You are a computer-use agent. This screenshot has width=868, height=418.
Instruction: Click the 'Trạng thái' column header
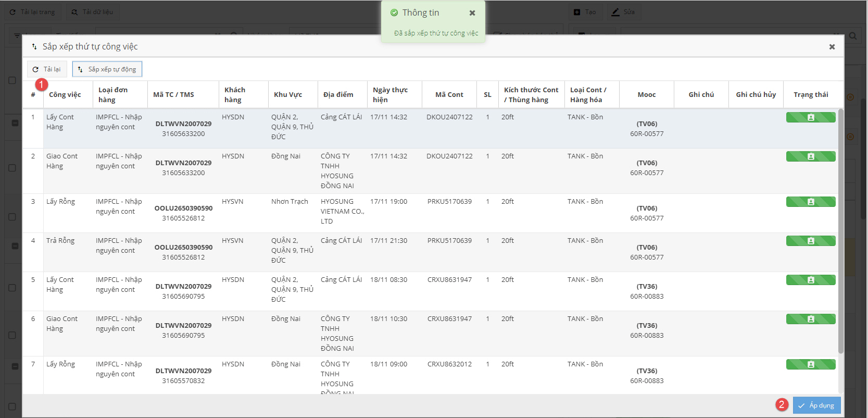[x=810, y=95]
